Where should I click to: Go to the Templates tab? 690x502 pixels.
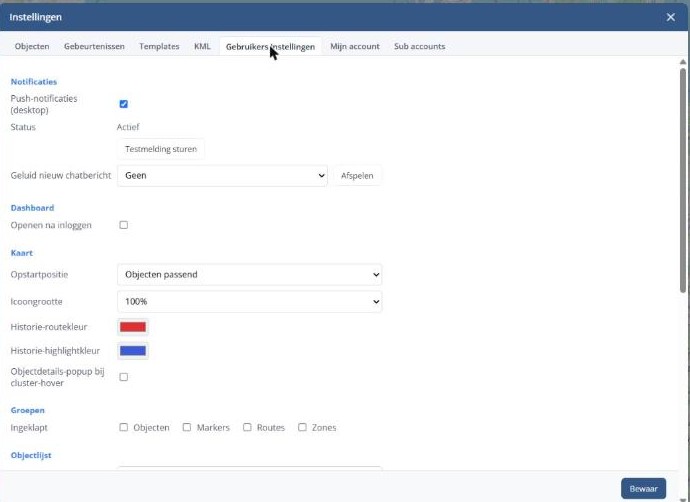[x=159, y=46]
